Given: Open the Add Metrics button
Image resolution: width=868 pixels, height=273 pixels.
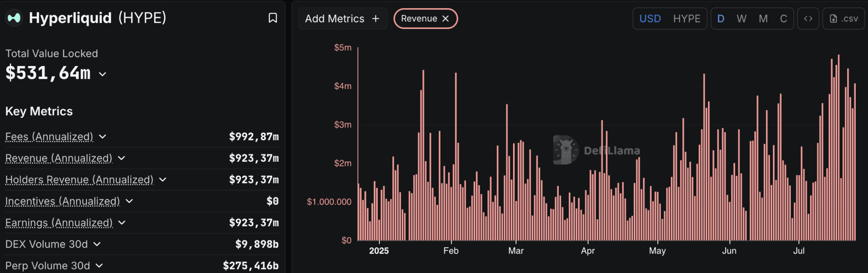Looking at the screenshot, I should pos(342,19).
